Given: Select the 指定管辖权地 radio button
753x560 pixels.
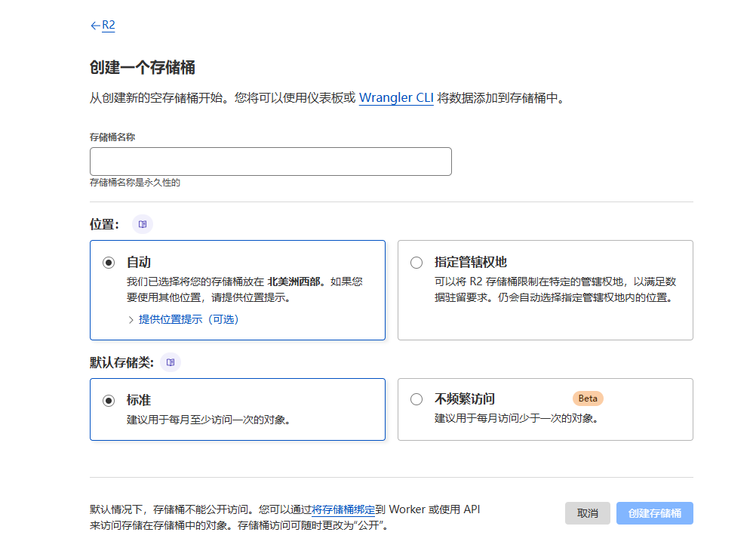Looking at the screenshot, I should tap(416, 263).
